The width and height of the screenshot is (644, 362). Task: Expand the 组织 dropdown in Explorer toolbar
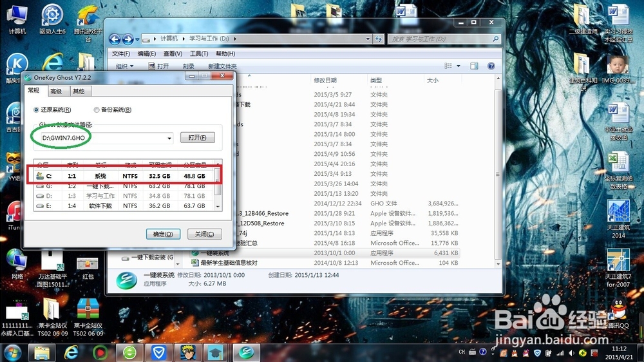(124, 66)
